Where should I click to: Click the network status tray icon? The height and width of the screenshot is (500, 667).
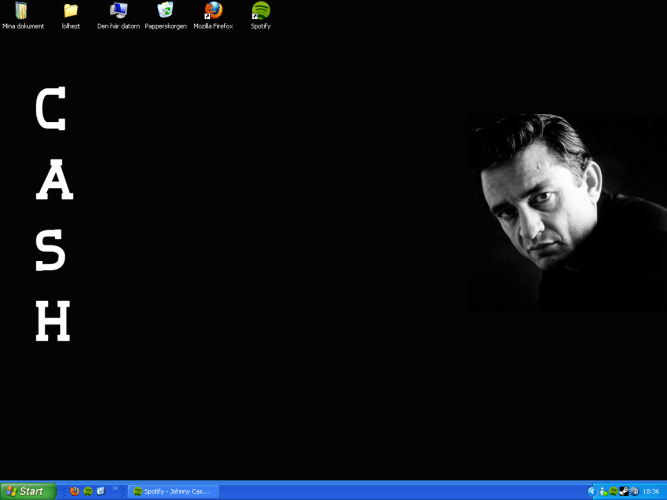[603, 491]
